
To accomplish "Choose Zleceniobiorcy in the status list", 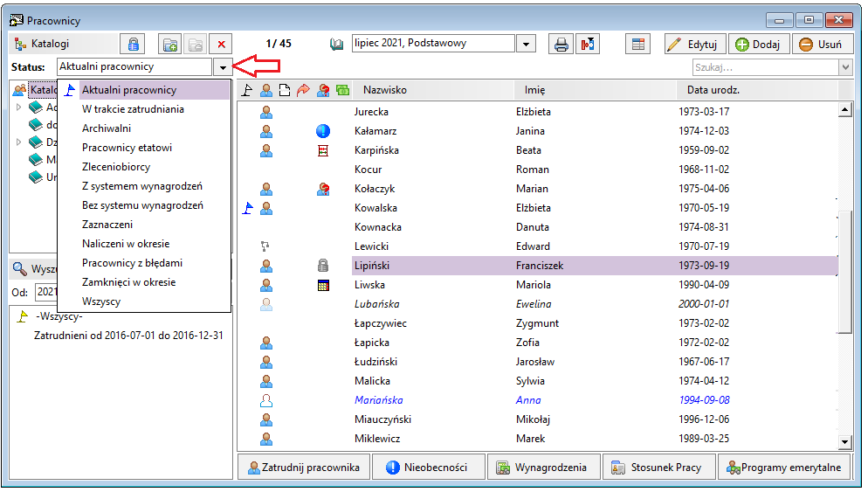I will coord(115,166).
